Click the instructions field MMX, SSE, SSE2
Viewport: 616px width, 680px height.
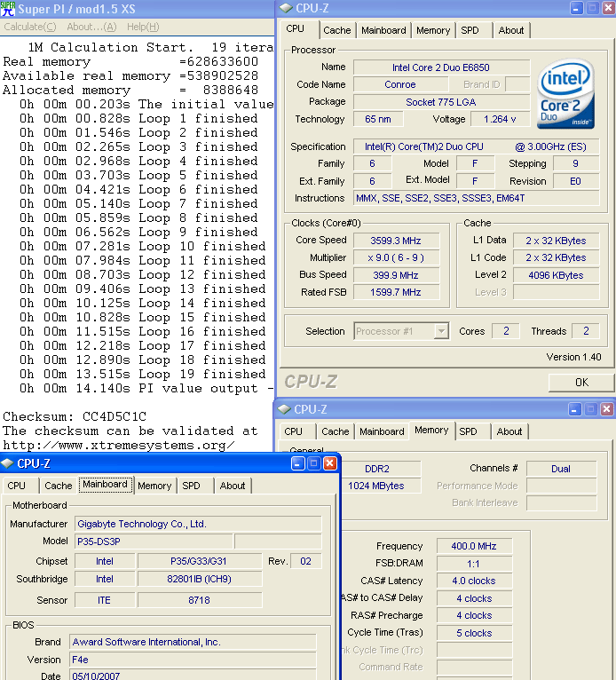476,198
